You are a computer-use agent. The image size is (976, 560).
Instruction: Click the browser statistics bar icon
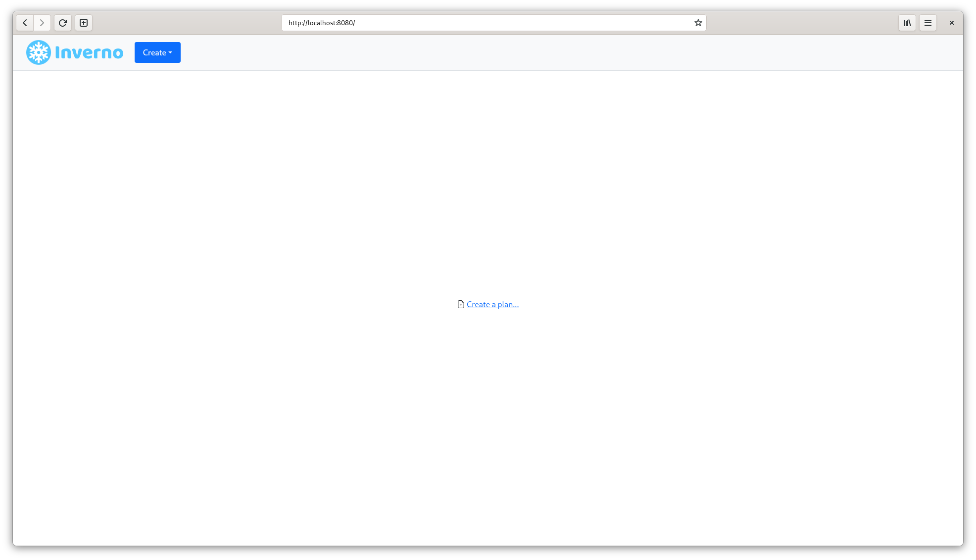pos(907,22)
